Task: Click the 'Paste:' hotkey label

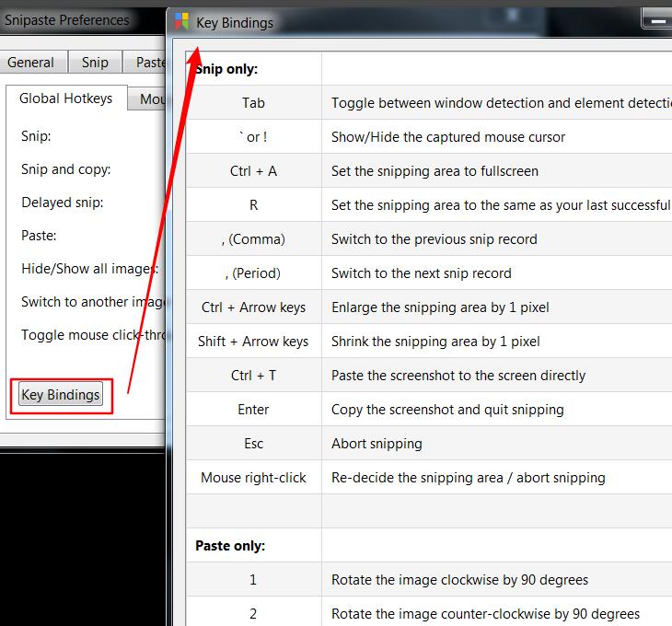Action: click(39, 236)
